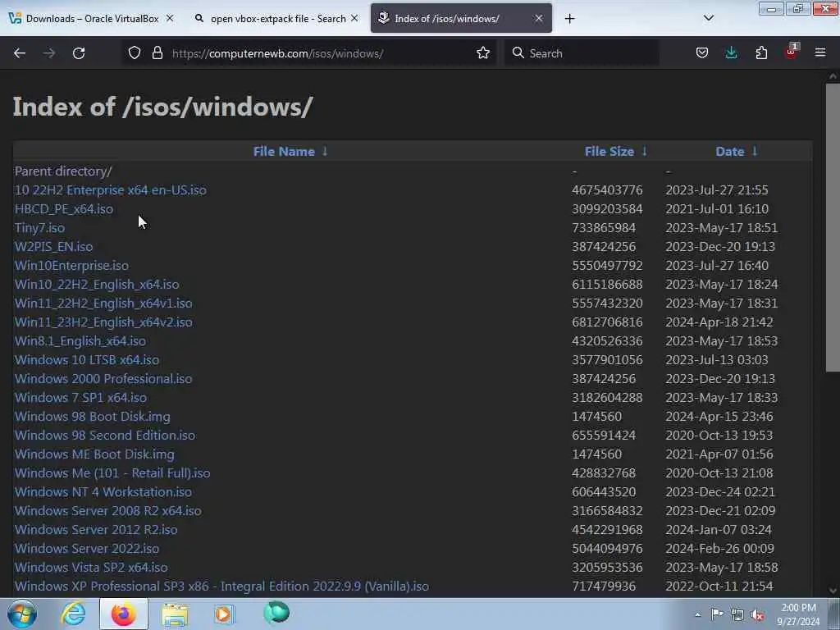The width and height of the screenshot is (840, 630).
Task: Download Windows Server 2008 R2 x64.iso
Action: click(108, 510)
